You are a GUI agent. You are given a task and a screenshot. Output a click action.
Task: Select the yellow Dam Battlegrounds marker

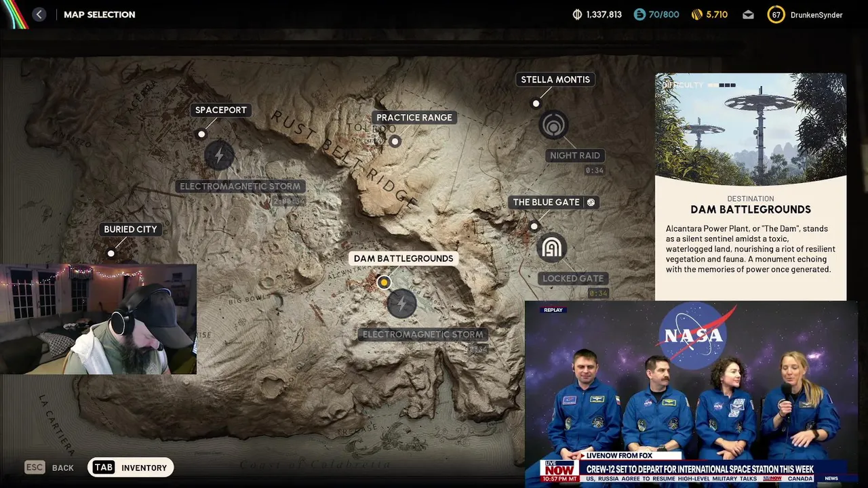(384, 282)
